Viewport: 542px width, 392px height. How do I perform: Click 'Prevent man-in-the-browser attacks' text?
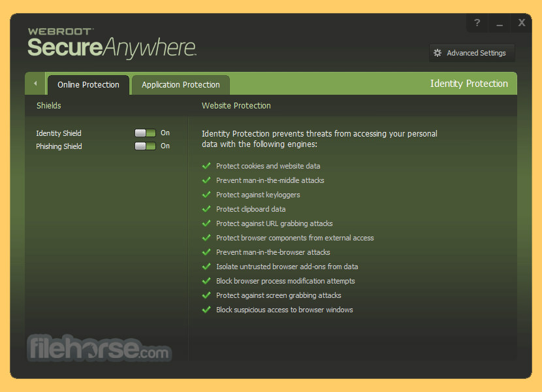[273, 252]
